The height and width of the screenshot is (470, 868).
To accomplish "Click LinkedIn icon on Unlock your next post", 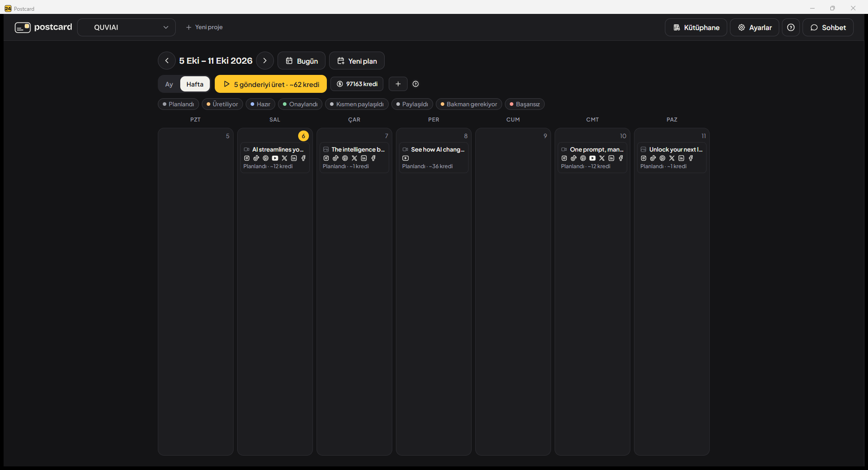I will [681, 158].
